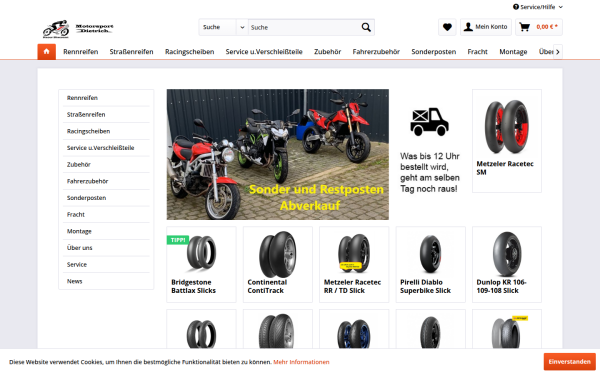This screenshot has width=600, height=375.
Task: Select Über uns in the sidebar
Action: pyautogui.click(x=106, y=248)
